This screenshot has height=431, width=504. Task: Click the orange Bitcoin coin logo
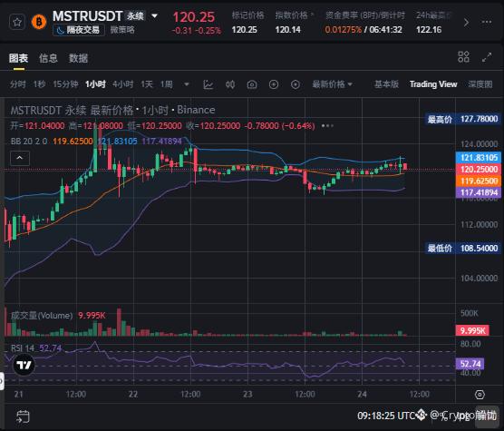coord(39,22)
